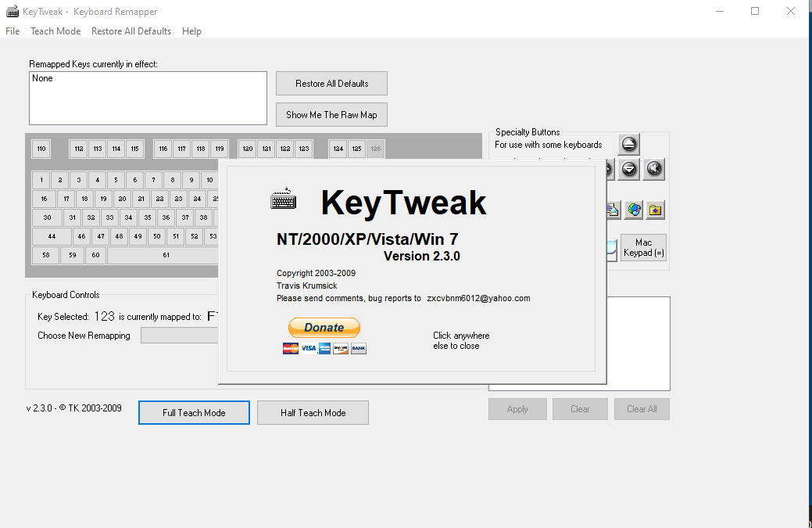Click the PayPal Donate button

(x=324, y=328)
